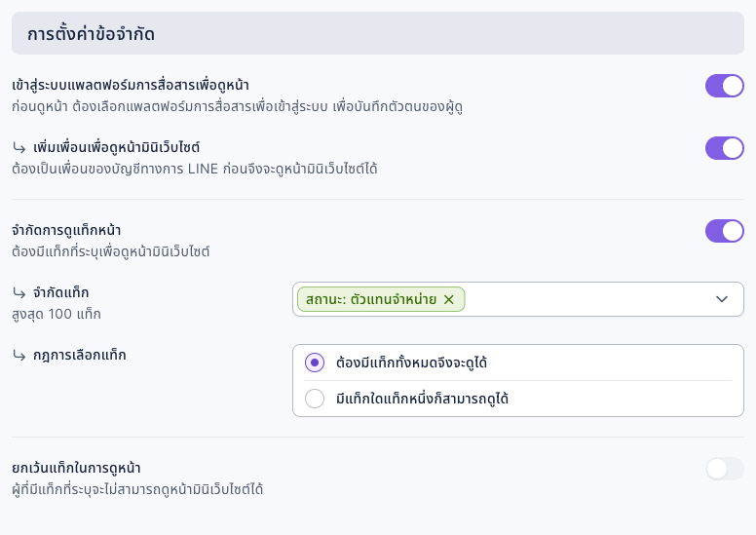Click the ต้องมีแท็กที่ระบุเพื่อดูหน้ามินิเว็บไซต์ description
Viewport: 756px width, 535px height.
(110, 251)
